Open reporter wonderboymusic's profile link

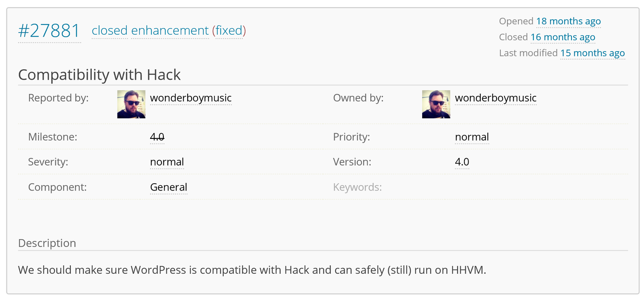(x=191, y=98)
